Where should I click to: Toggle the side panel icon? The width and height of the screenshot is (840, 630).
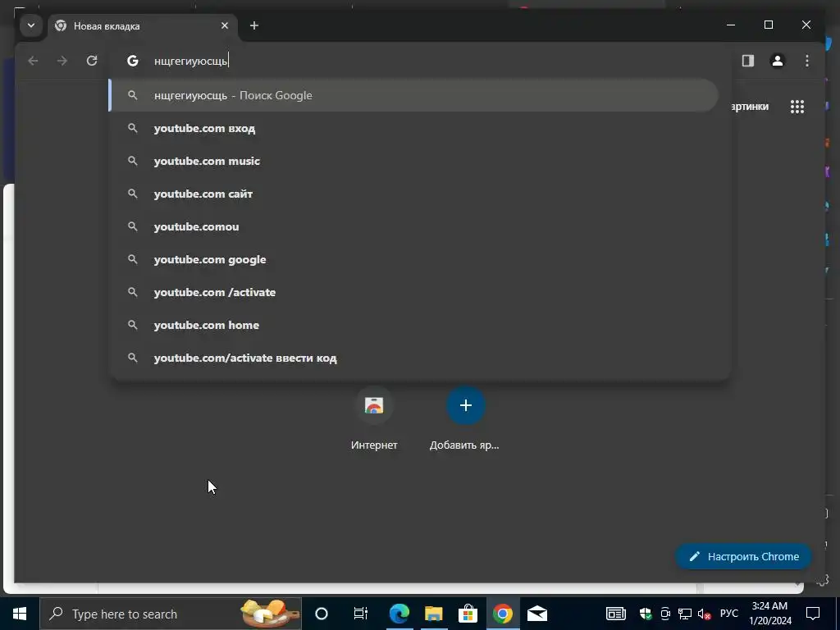click(x=748, y=61)
